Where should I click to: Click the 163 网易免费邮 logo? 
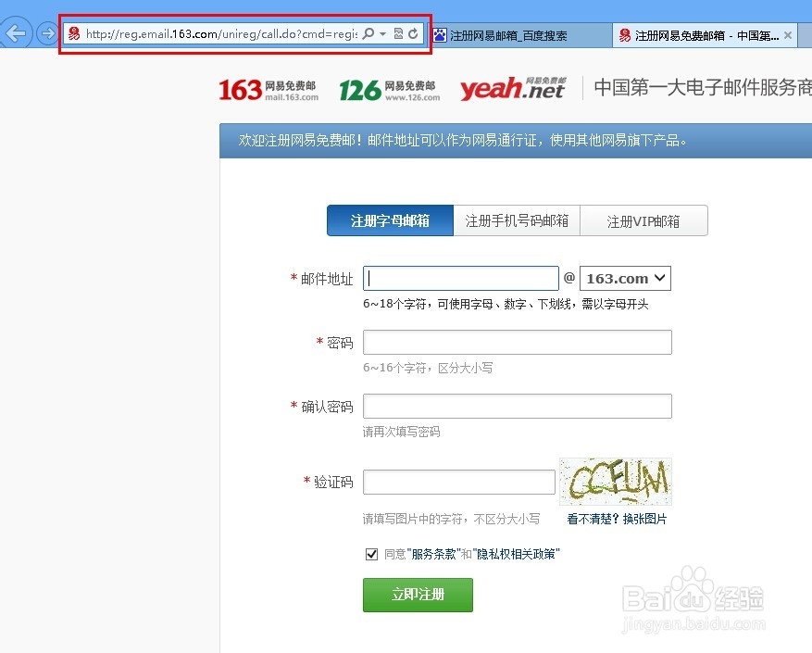(269, 89)
